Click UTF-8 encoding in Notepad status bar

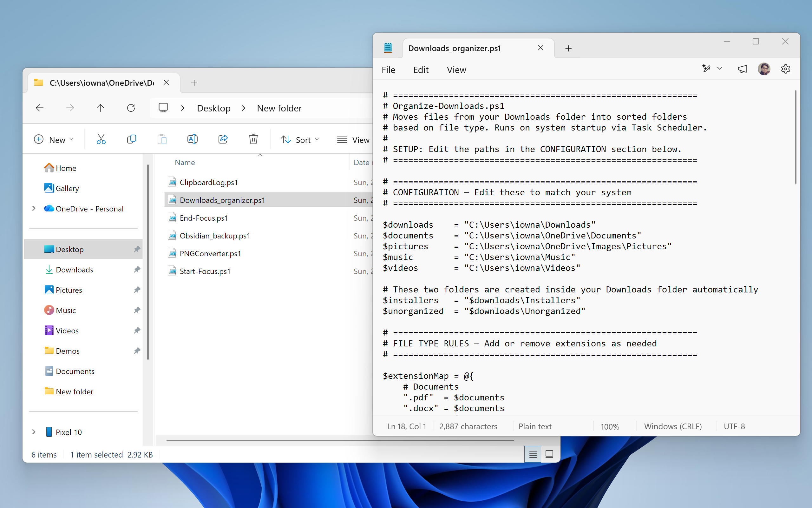coord(734,426)
